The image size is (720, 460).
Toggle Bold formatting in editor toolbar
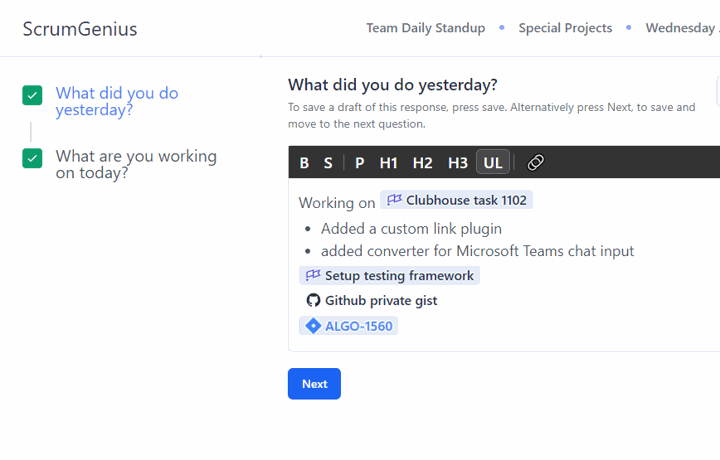(x=304, y=163)
